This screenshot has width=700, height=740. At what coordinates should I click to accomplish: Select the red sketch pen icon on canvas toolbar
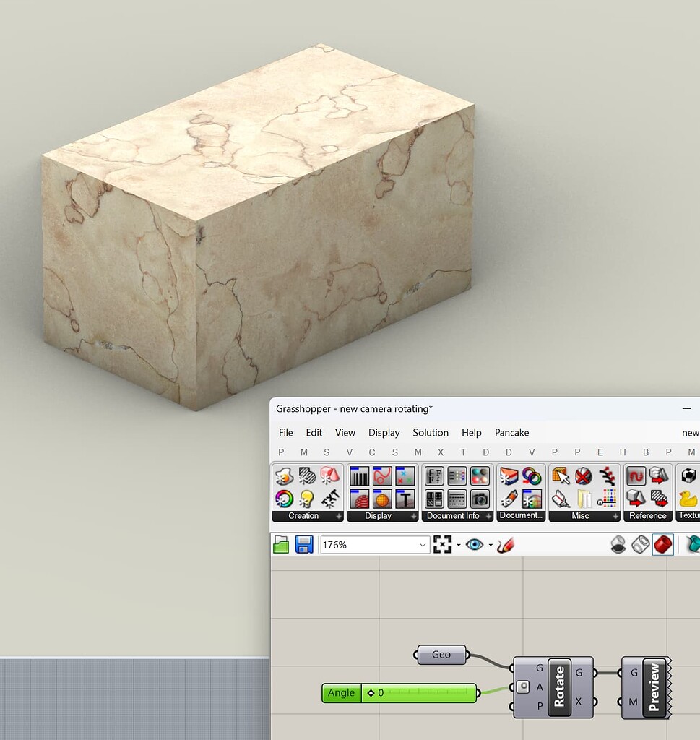pyautogui.click(x=506, y=544)
